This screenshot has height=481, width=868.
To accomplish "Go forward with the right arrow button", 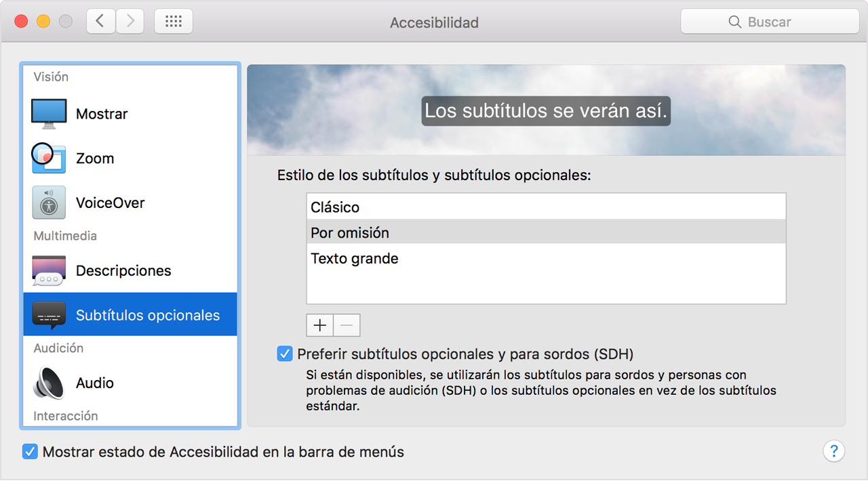I will [130, 22].
